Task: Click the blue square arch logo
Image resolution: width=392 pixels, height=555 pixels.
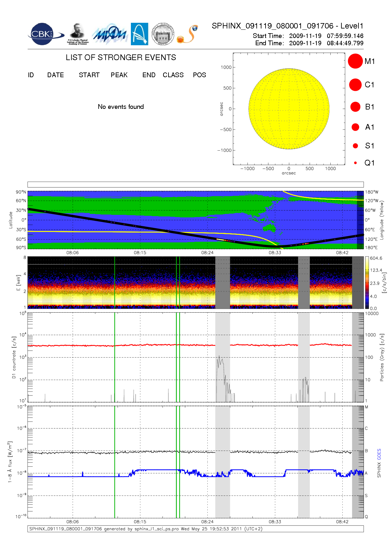Action: coord(139,34)
